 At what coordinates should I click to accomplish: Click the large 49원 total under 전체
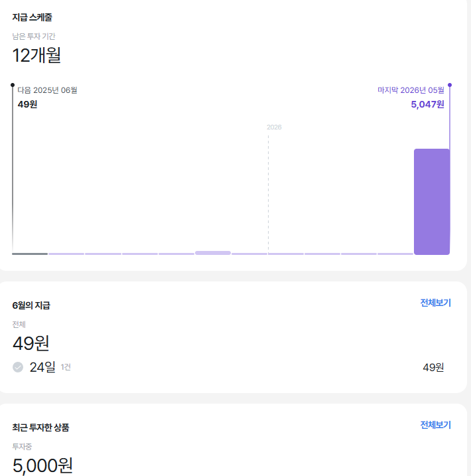31,343
